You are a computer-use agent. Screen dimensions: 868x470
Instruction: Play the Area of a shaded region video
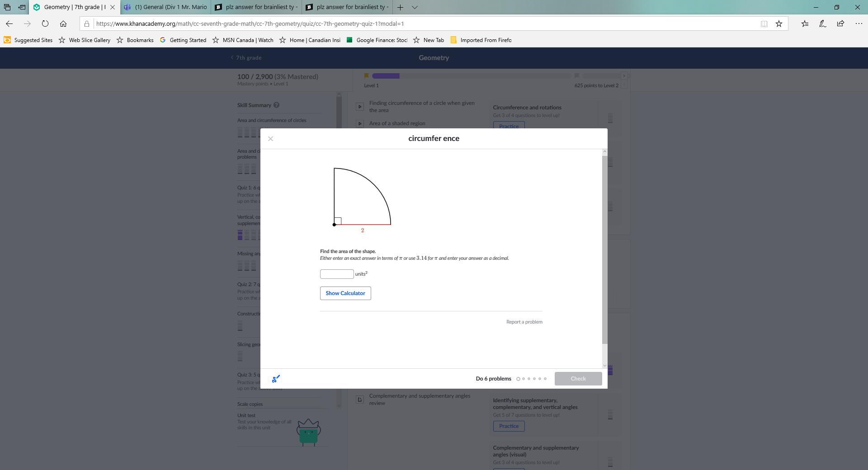[x=359, y=123]
